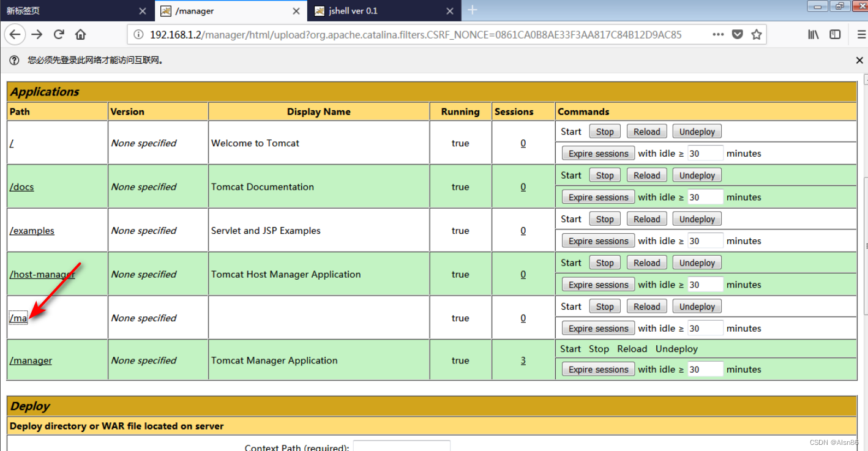Save page to Pocket icon
Screen dimensions: 868x451
(x=738, y=34)
